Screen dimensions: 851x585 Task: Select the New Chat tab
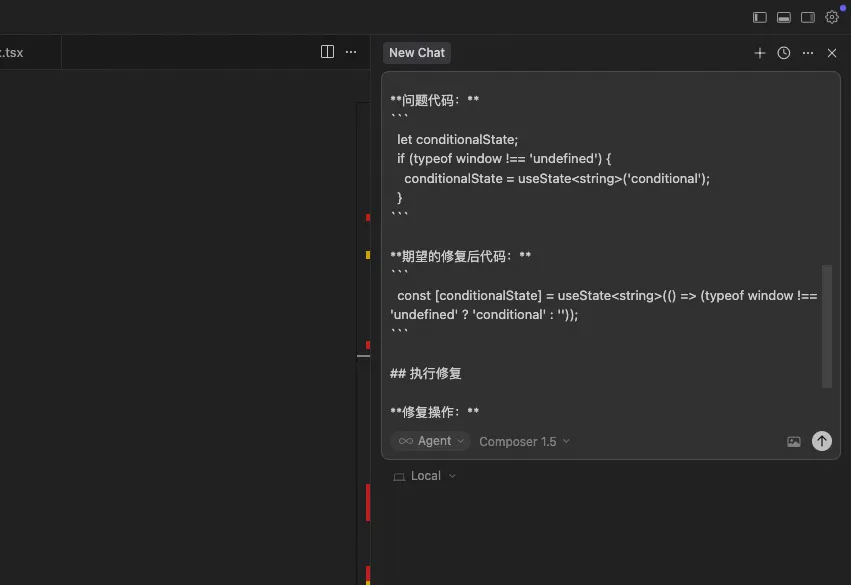(417, 53)
